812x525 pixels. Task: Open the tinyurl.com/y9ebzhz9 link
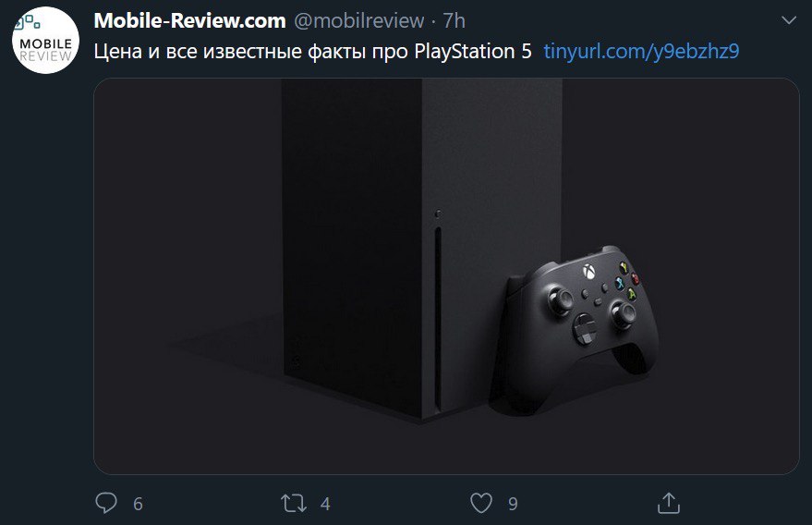(x=641, y=51)
